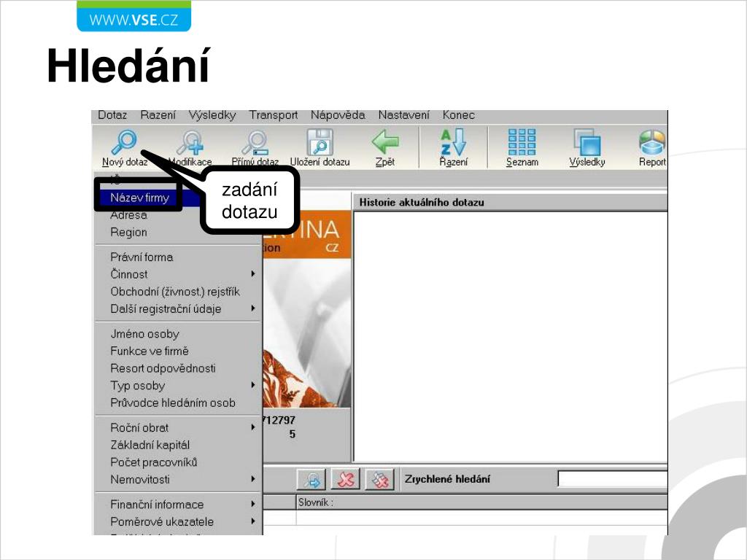Screen dimensions: 747x560
Task: Choose Adresa from the query menu
Action: (128, 215)
